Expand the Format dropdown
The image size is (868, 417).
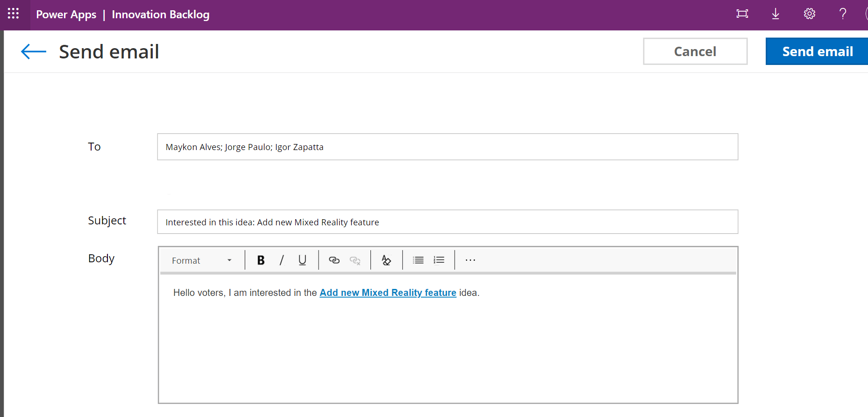[x=202, y=260]
